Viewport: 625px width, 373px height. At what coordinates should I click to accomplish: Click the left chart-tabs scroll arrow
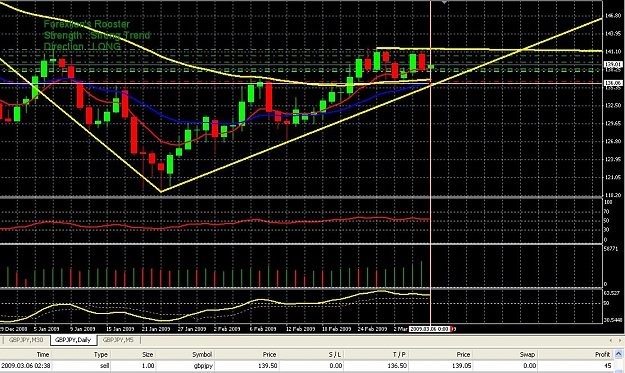pos(612,340)
